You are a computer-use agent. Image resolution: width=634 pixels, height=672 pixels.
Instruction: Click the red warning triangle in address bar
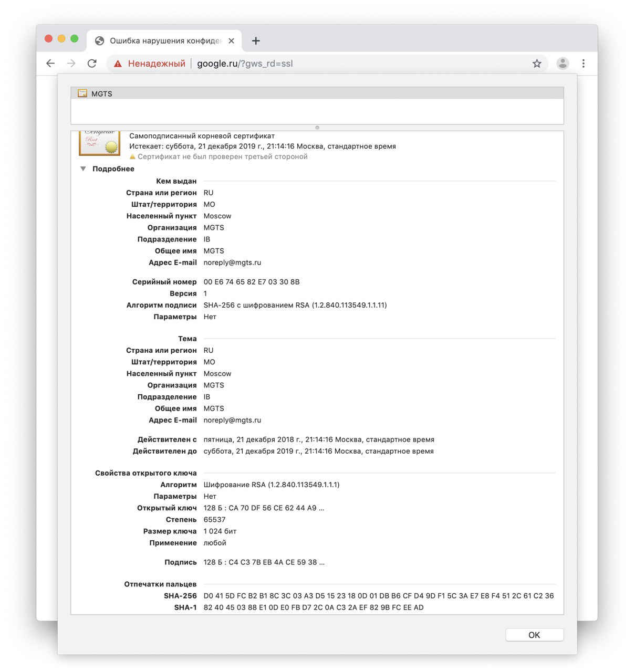[118, 64]
